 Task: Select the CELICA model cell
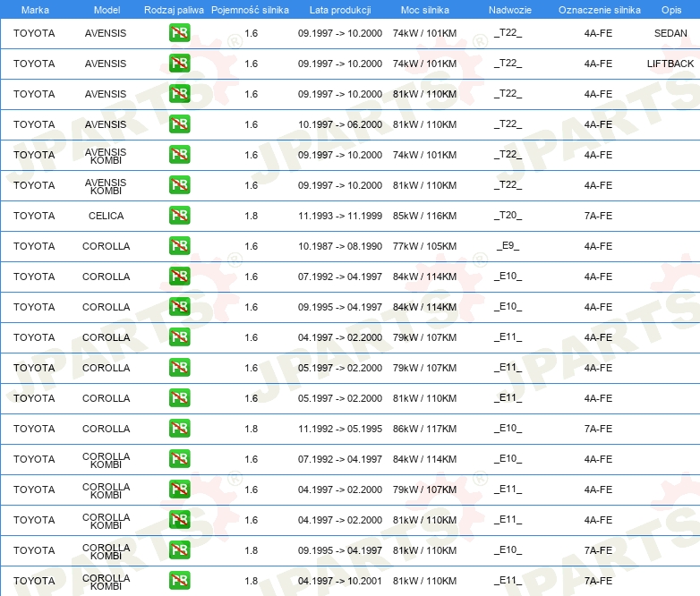pos(106,216)
